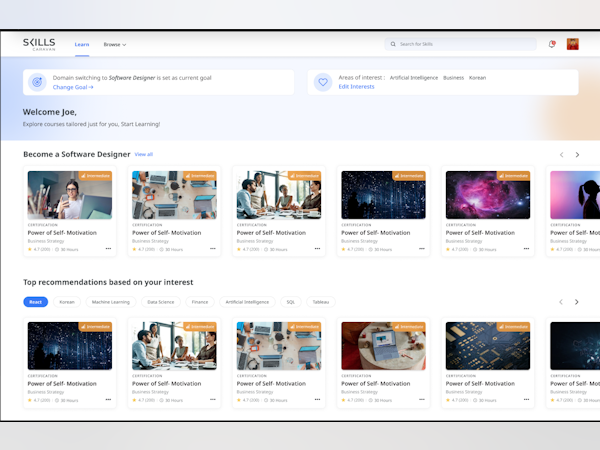Image resolution: width=600 pixels, height=450 pixels.
Task: Click Korean in areas of interest
Action: (478, 78)
